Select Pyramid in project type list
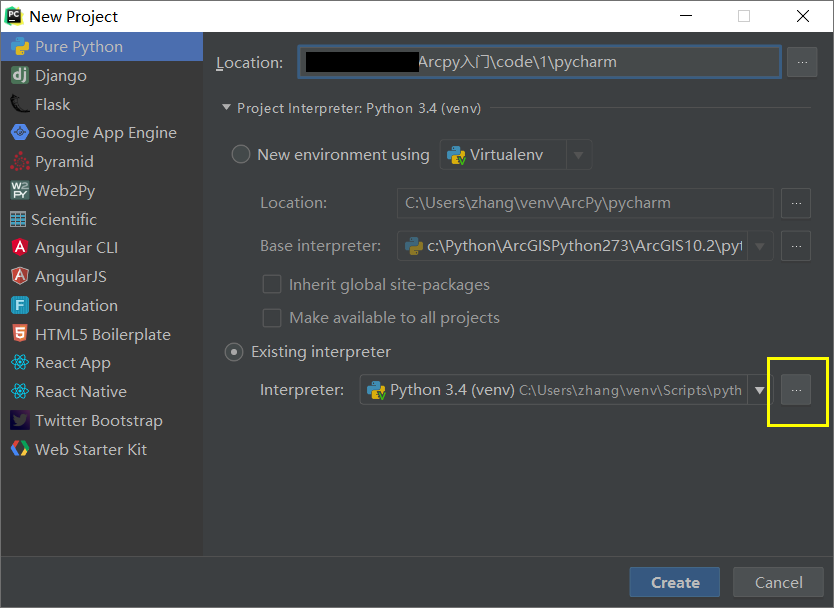 (102, 161)
